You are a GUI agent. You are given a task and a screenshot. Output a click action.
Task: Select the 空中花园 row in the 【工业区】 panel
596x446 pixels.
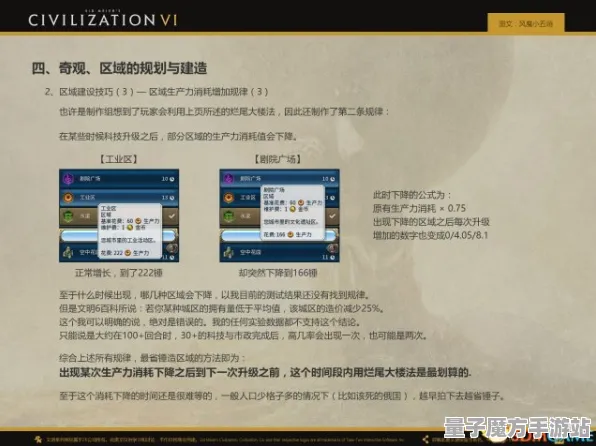(x=119, y=252)
